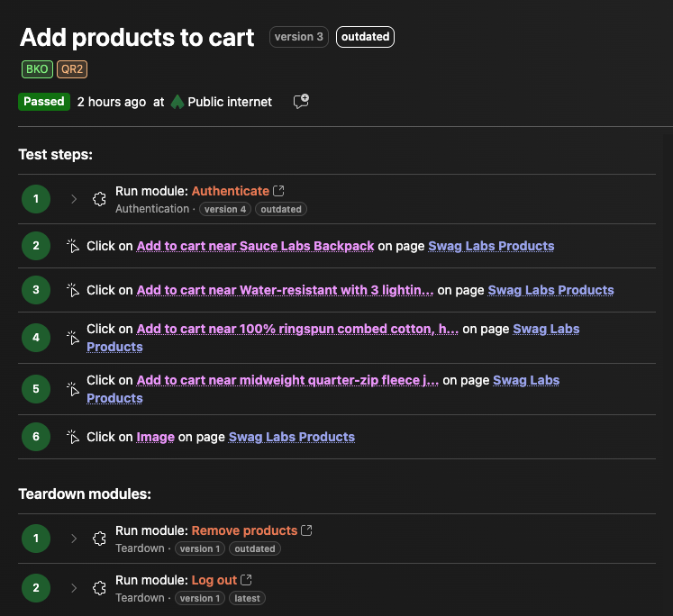673x616 pixels.
Task: Click puzzle module icon beside Remove products
Action: [100, 539]
